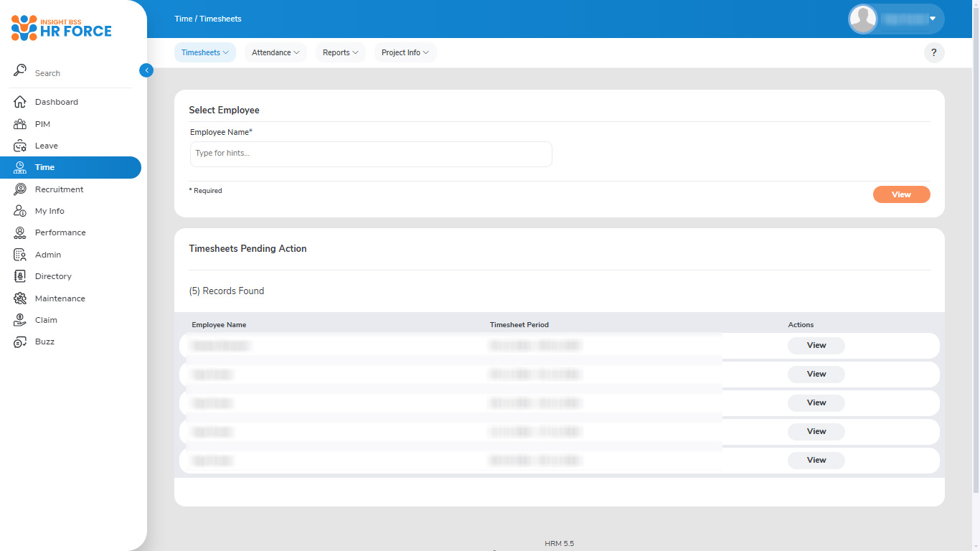Viewport: 980px width, 551px height.
Task: Expand the Attendance dropdown menu
Action: pos(275,52)
